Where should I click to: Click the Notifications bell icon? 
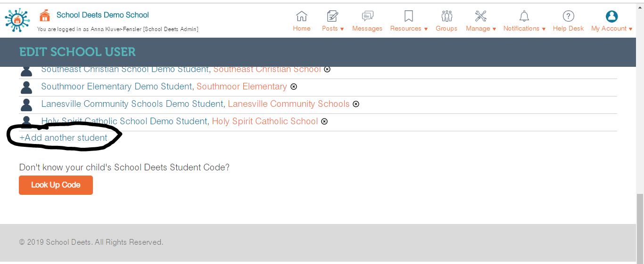pyautogui.click(x=524, y=16)
